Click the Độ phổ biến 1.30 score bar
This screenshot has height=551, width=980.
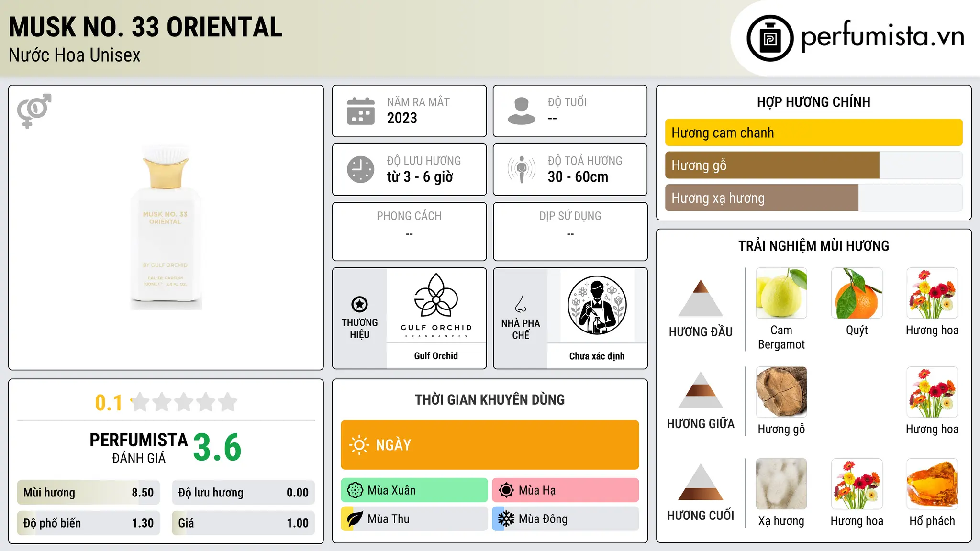pos(89,523)
